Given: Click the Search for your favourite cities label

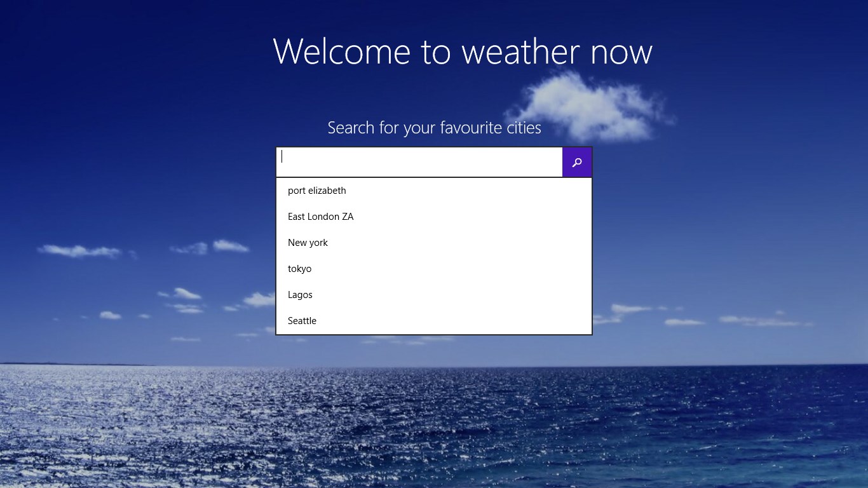Looking at the screenshot, I should 434,128.
